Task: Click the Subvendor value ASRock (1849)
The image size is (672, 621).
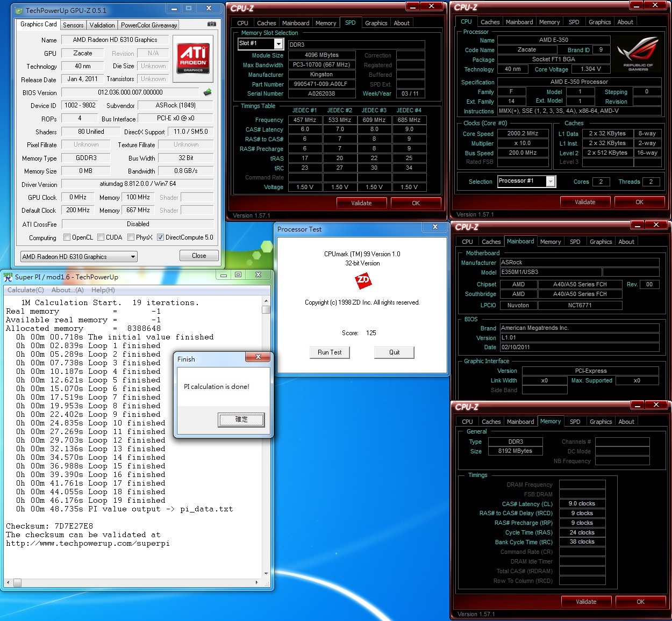Action: 176,105
